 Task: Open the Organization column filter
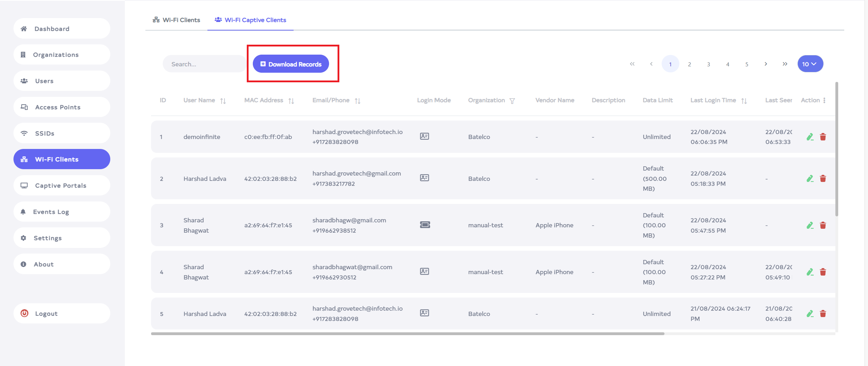512,101
